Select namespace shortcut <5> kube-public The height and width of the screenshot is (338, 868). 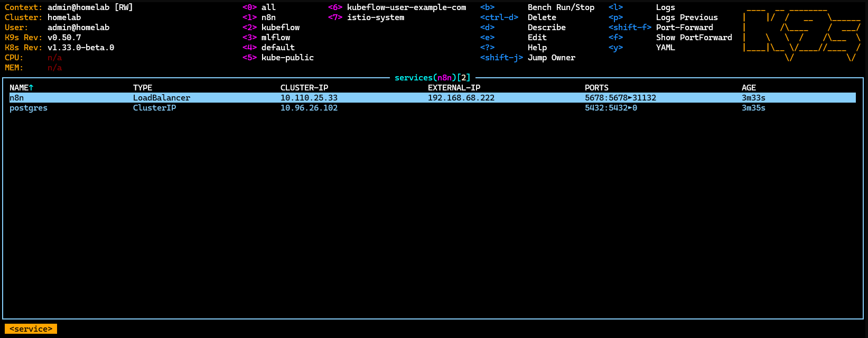click(278, 58)
